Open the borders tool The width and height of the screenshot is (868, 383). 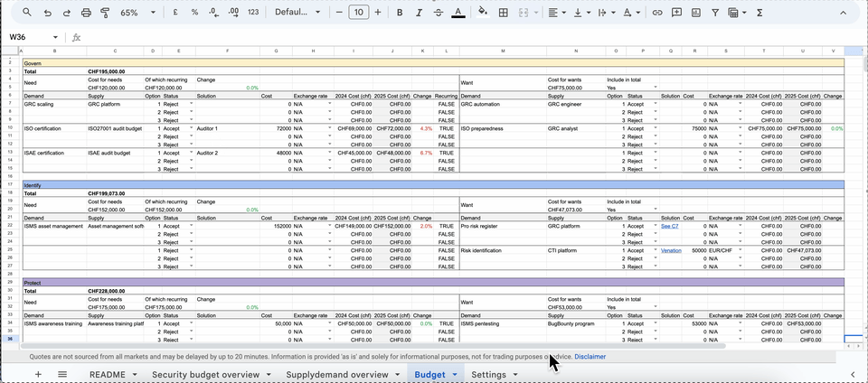pyautogui.click(x=504, y=13)
